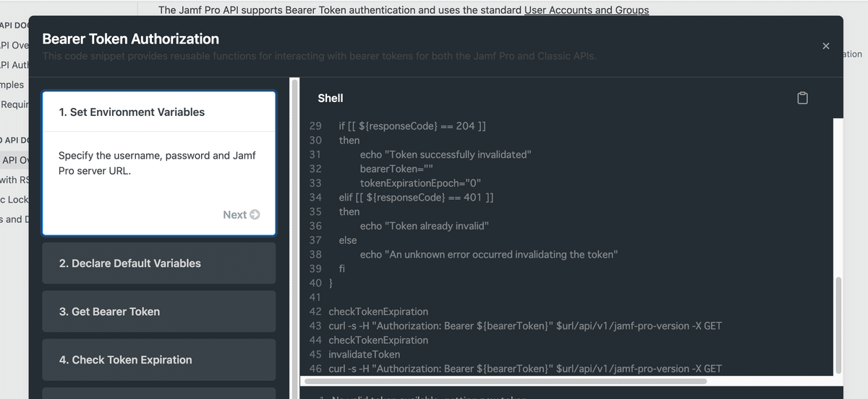The image size is (868, 399).
Task: Click line 34 elif responseCode == 401
Action: 416,197
